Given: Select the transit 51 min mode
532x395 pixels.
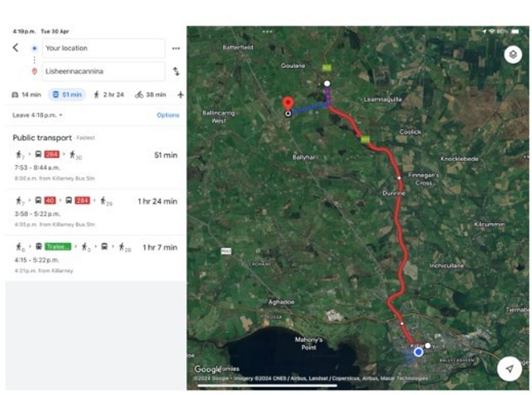Looking at the screenshot, I should [67, 95].
